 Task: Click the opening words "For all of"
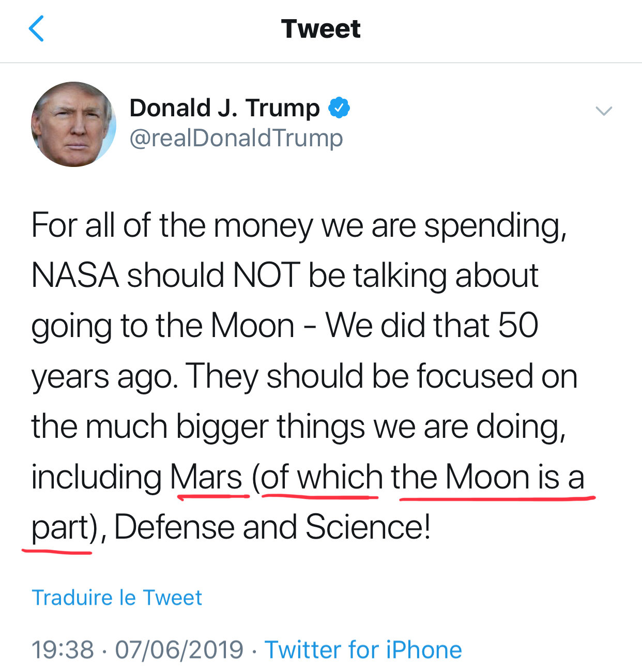click(x=91, y=225)
